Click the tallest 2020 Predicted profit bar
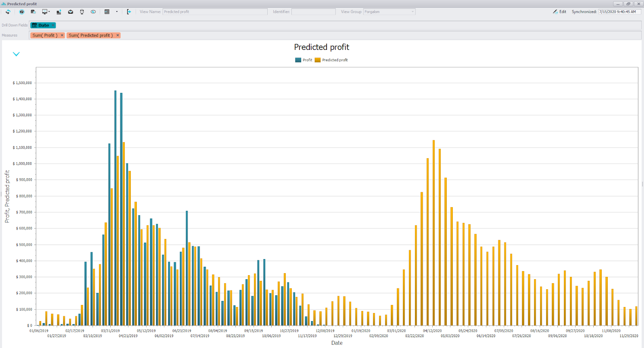This screenshot has width=644, height=348. 433,233
